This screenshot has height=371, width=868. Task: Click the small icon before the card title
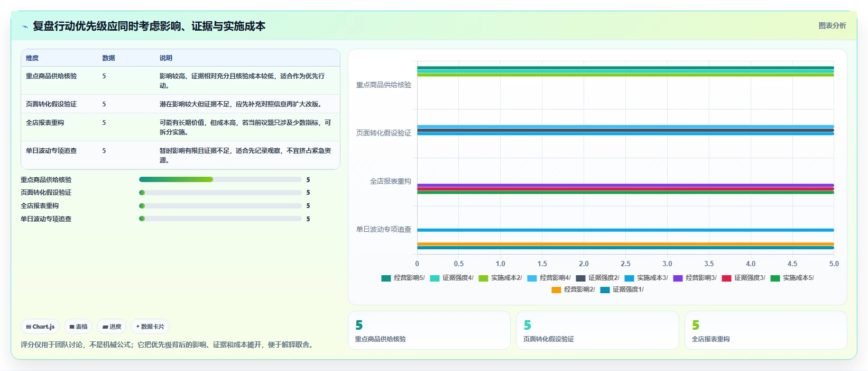point(25,26)
